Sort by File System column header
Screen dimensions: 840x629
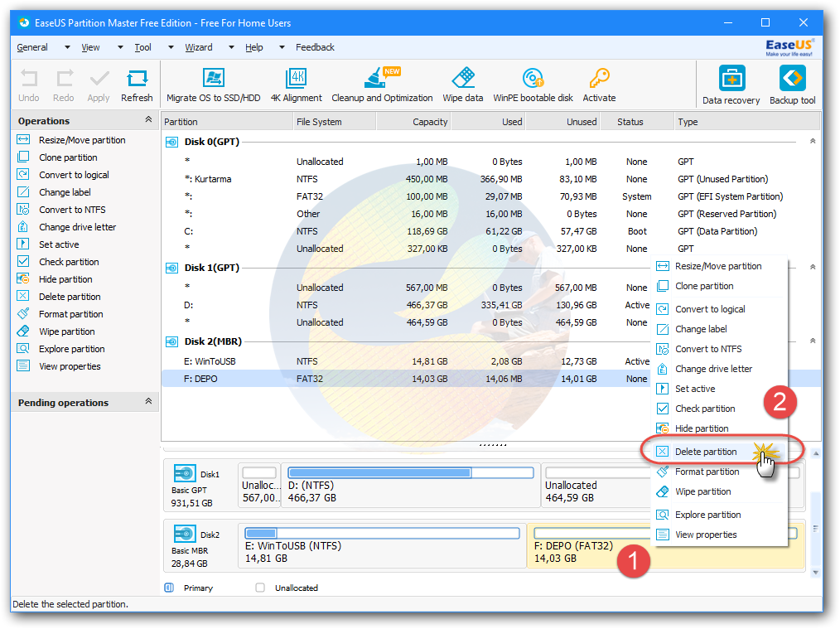335,122
